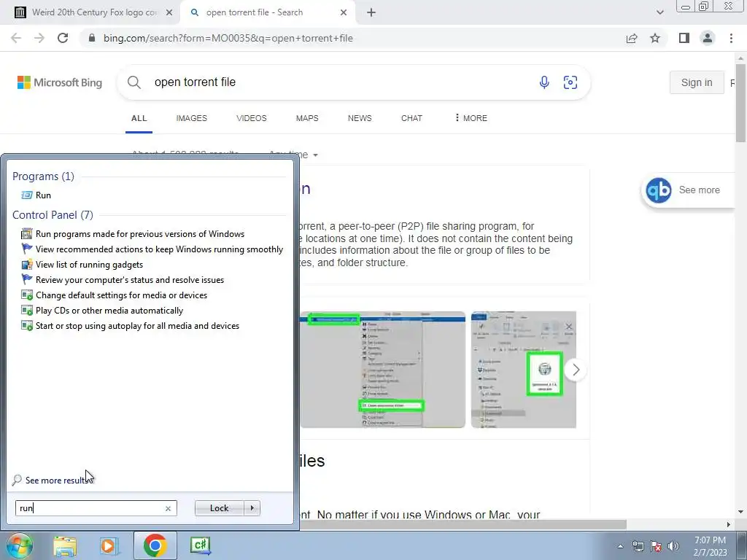Open the Chrome three-dot menu

tap(731, 38)
